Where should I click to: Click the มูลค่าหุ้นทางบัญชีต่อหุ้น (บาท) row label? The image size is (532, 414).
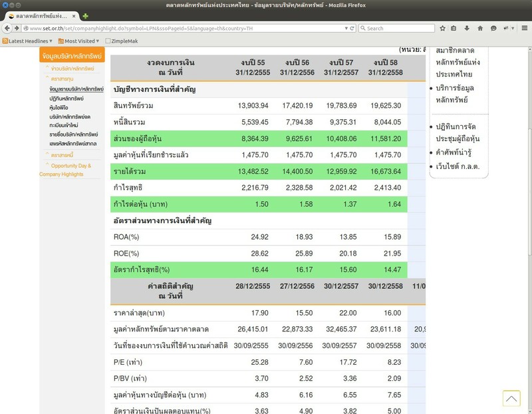160,395
